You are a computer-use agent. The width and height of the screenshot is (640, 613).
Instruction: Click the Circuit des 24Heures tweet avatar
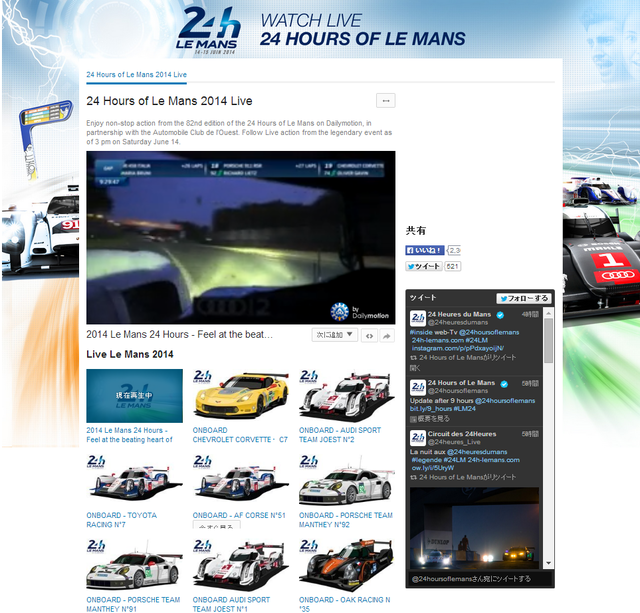(x=418, y=438)
